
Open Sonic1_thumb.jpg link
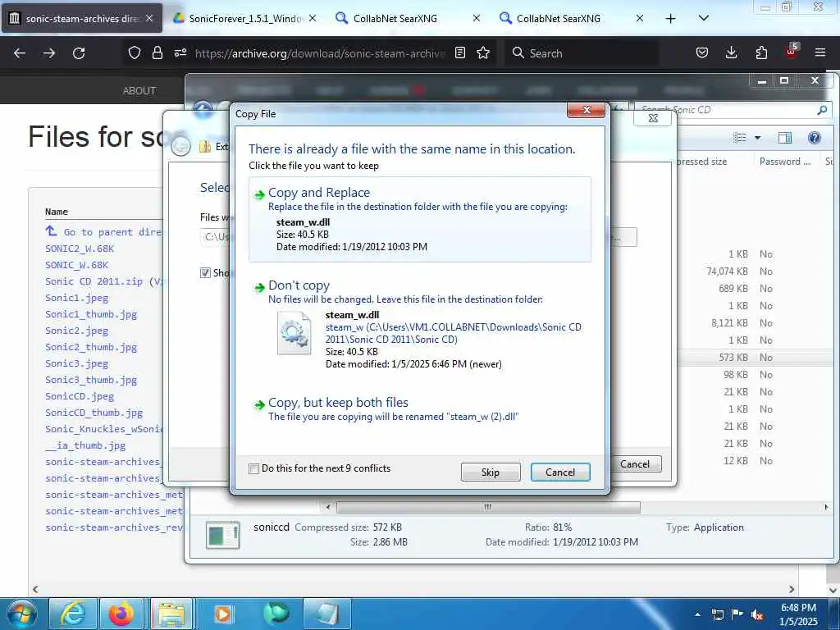coord(91,314)
